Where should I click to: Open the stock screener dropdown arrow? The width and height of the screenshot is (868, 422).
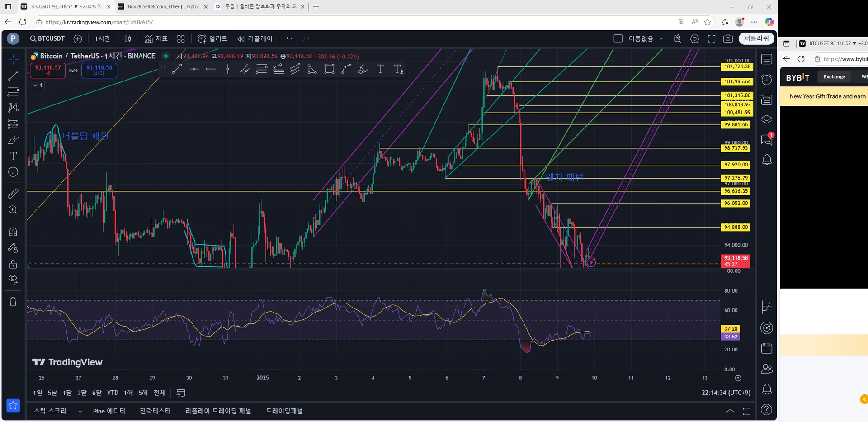(80, 411)
